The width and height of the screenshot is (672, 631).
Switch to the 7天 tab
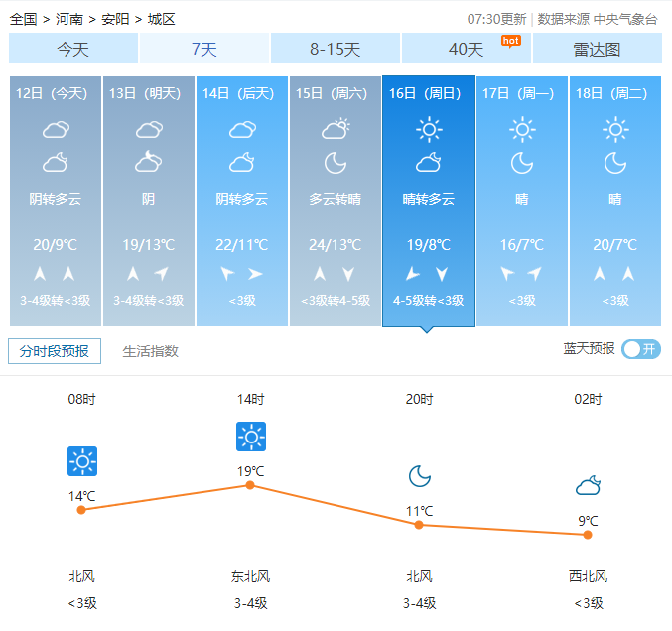(204, 48)
